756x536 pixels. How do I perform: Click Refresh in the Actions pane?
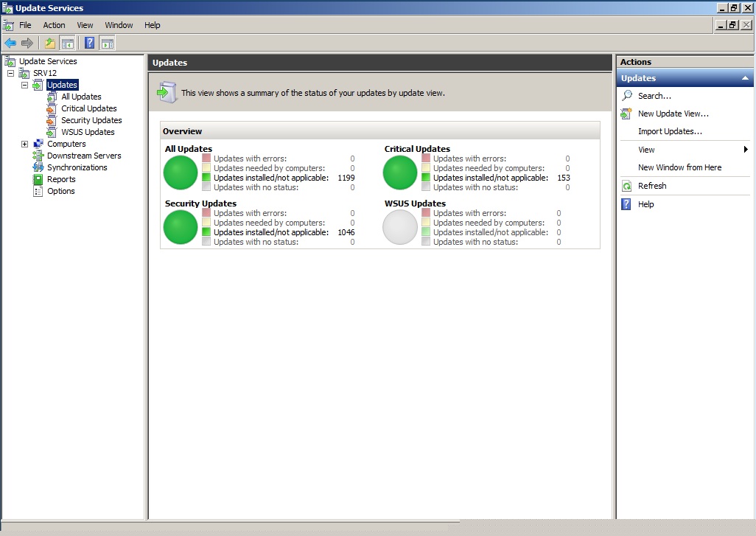(x=652, y=186)
